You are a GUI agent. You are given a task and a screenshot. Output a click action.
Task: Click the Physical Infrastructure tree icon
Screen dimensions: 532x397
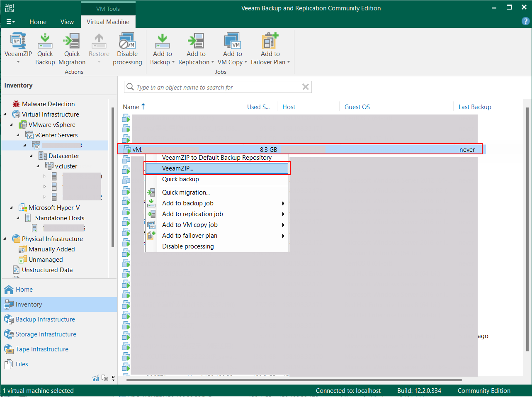[16, 239]
